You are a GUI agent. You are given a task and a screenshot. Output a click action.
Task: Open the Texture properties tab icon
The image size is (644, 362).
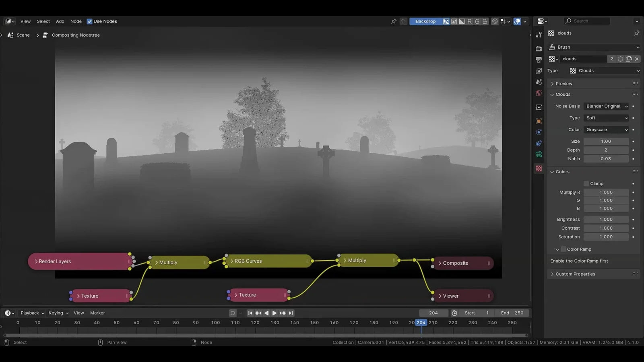(x=539, y=169)
